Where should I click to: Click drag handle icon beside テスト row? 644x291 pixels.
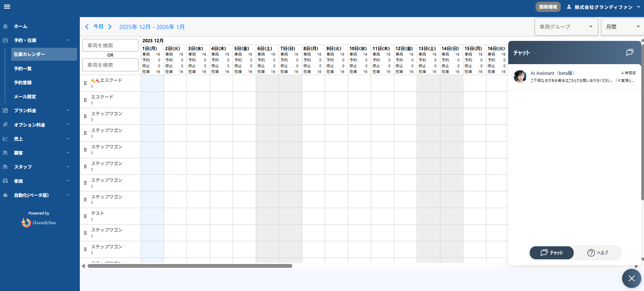click(85, 216)
